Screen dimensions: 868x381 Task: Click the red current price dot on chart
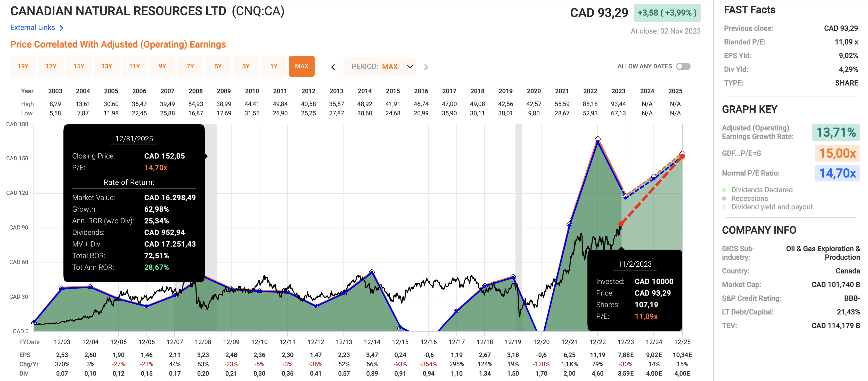621,224
